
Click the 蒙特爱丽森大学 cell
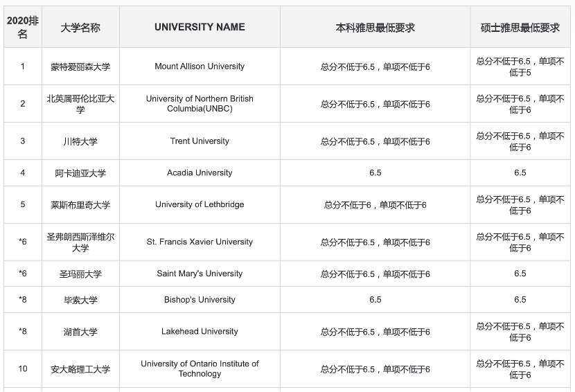(80, 66)
